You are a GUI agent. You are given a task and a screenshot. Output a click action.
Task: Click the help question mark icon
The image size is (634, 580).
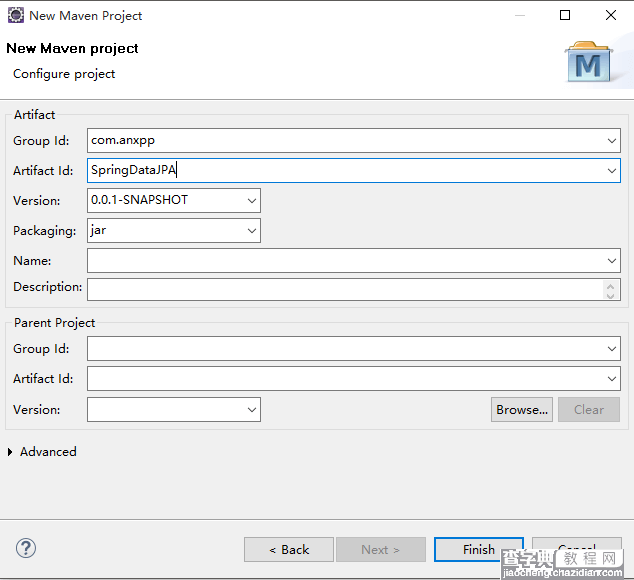coord(26,548)
